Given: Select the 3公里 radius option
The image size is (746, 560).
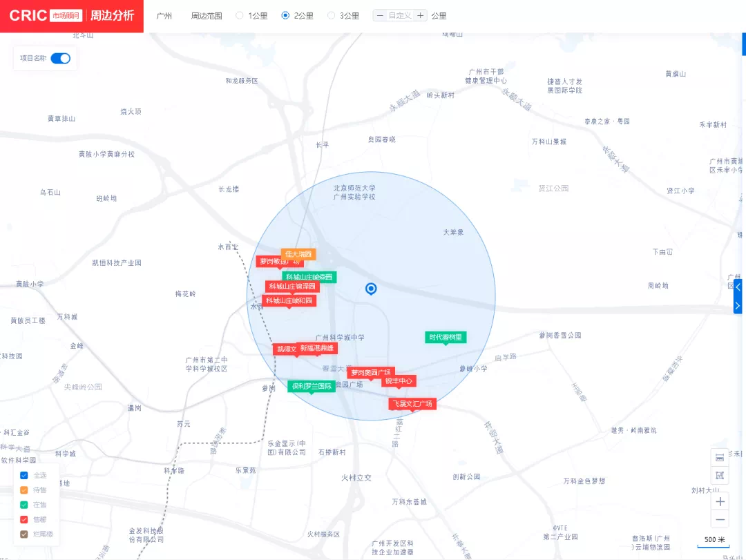Looking at the screenshot, I should point(332,16).
